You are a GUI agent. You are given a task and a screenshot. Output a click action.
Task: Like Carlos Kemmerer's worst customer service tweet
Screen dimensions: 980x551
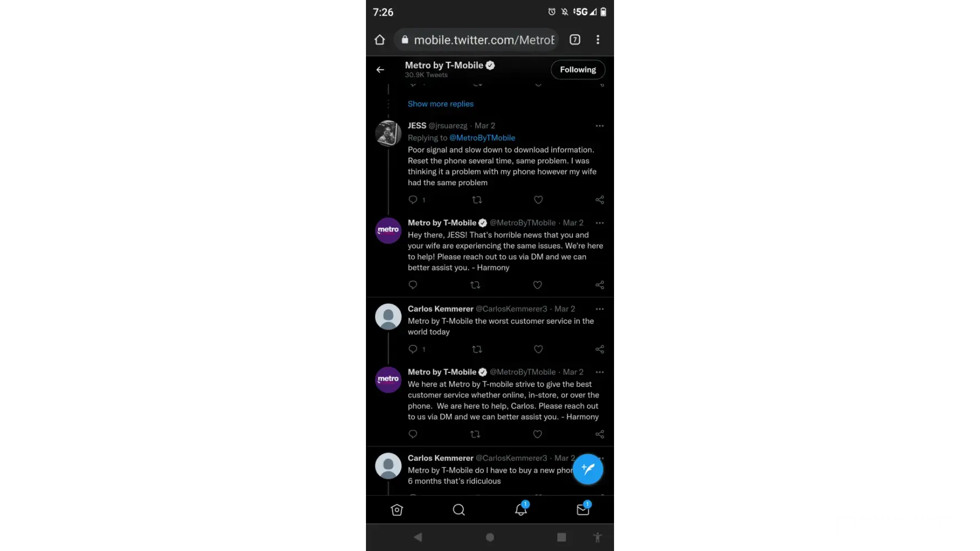(539, 349)
